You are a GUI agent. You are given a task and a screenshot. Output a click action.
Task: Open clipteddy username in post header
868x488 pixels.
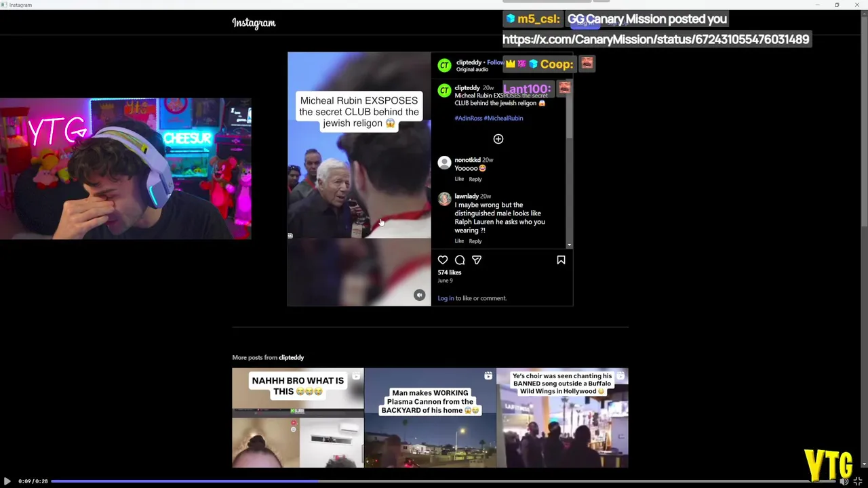coord(469,62)
